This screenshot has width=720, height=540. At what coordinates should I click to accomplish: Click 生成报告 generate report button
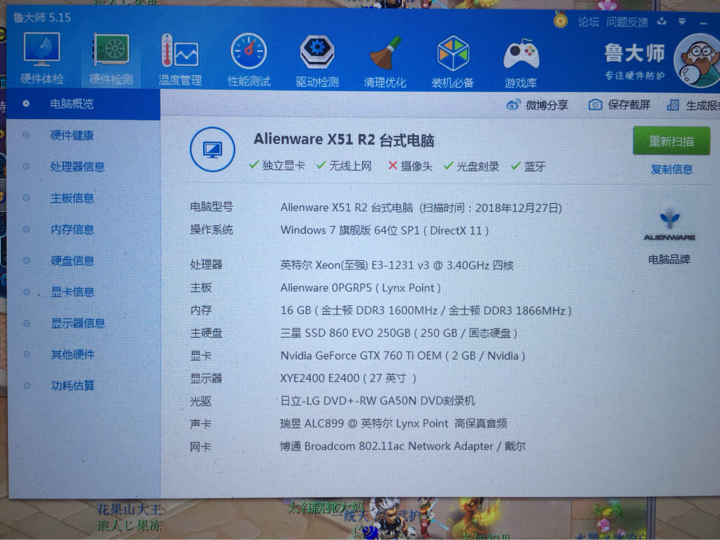pos(695,105)
